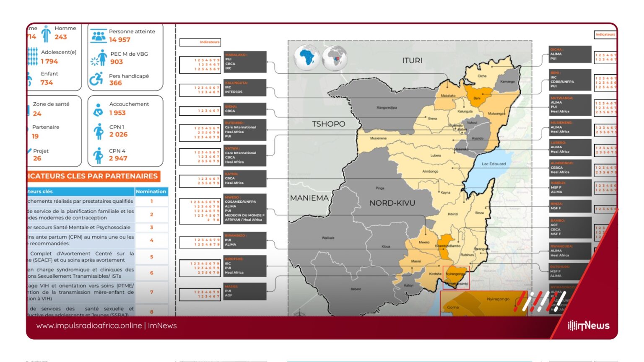The height and width of the screenshot is (362, 644).
Task: Click the CPN 1 pregnant woman icon
Action: pyautogui.click(x=99, y=131)
